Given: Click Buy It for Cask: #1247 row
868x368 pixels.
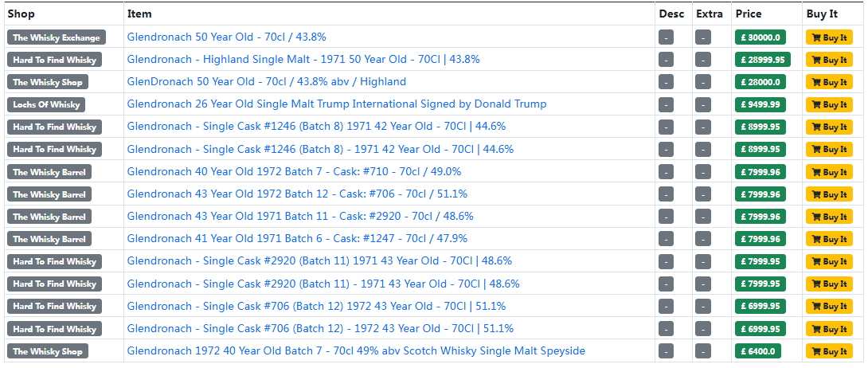Looking at the screenshot, I should point(829,239).
